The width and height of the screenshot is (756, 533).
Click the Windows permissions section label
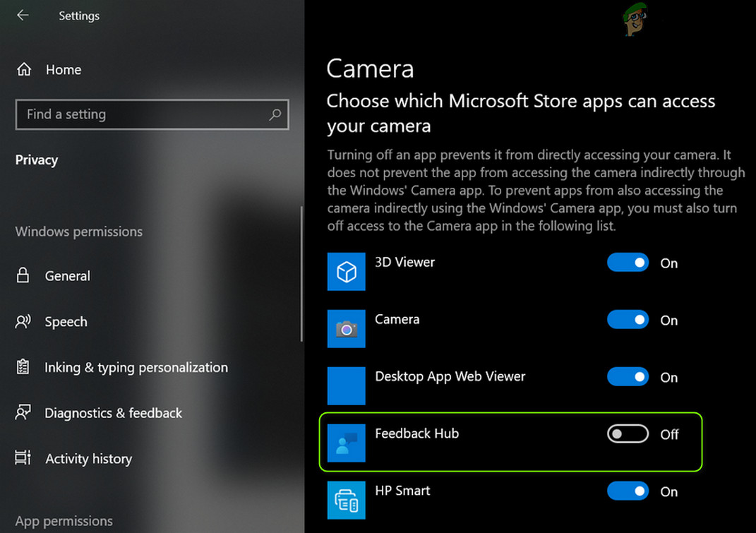pyautogui.click(x=79, y=232)
